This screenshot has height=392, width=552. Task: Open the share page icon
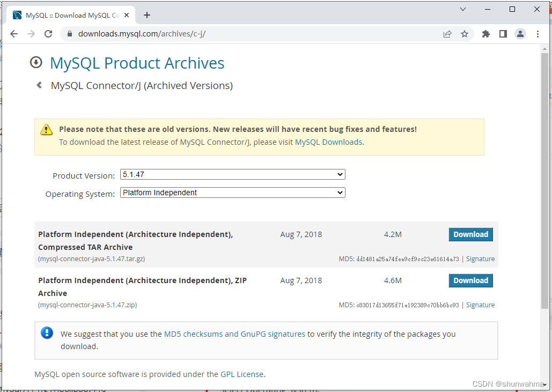(447, 33)
